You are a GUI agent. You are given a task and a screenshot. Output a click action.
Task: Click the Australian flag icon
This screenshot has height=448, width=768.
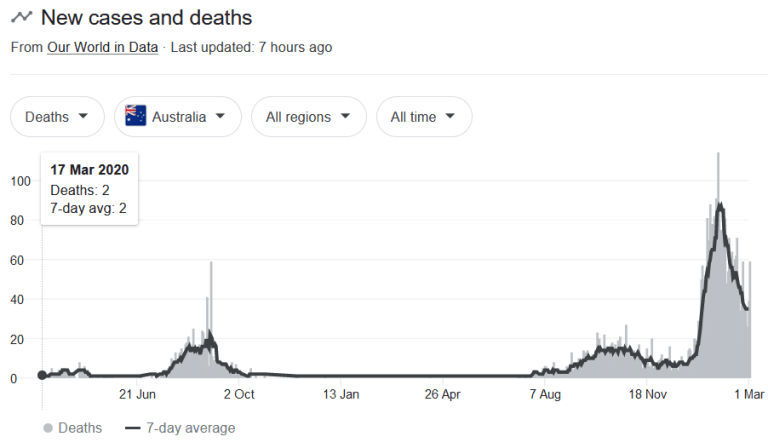136,116
